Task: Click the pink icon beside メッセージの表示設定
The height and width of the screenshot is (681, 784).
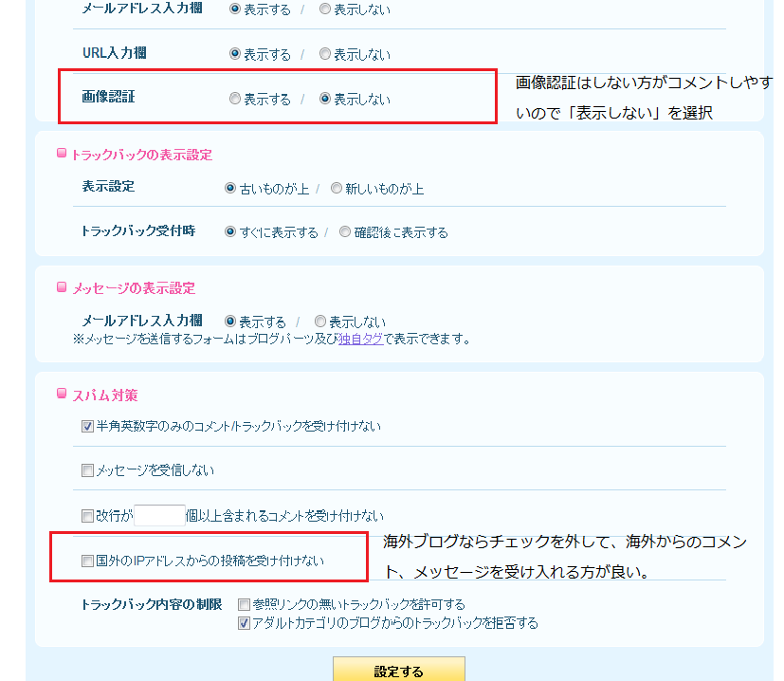Action: [x=63, y=287]
